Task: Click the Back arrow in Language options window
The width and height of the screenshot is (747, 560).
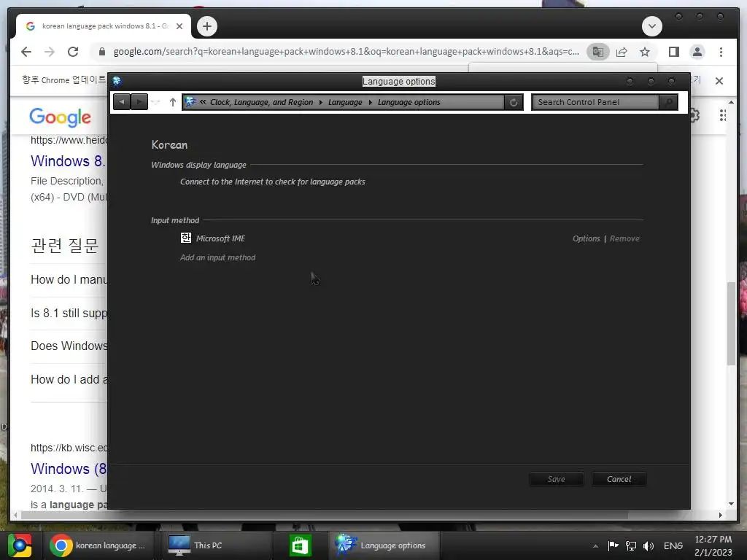Action: click(x=122, y=102)
